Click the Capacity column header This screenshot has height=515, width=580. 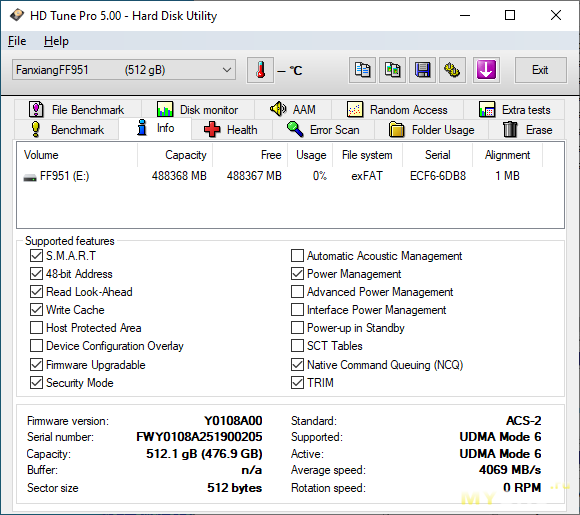tap(175, 155)
